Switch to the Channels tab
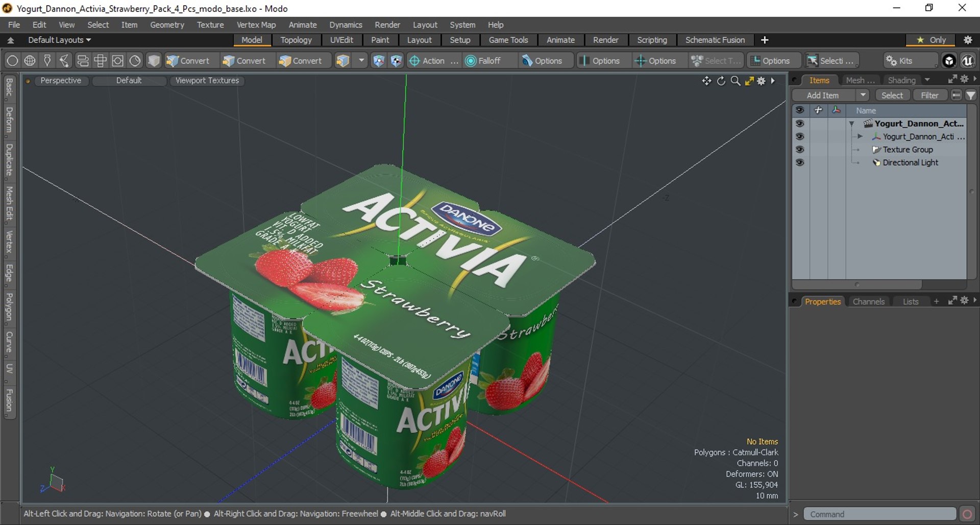 [868, 302]
